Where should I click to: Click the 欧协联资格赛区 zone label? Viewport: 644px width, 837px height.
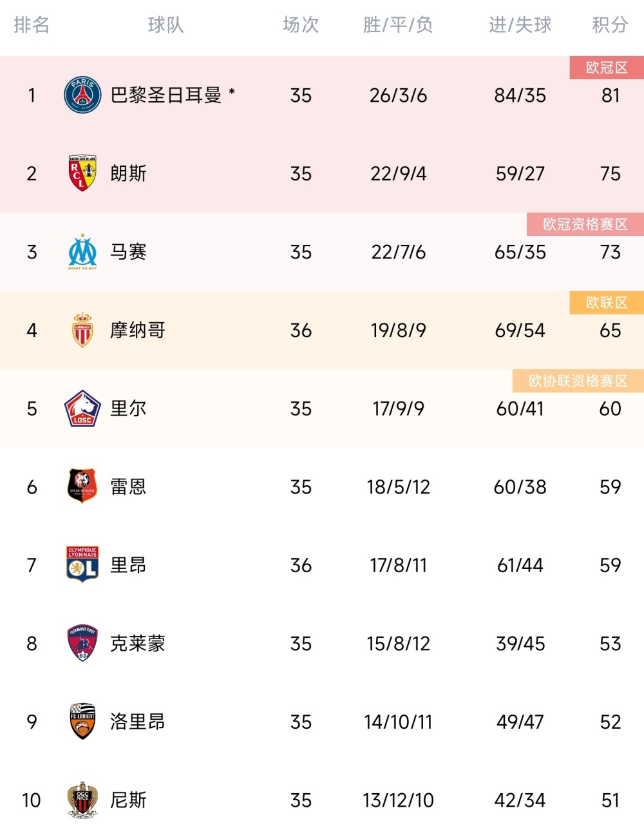tap(578, 381)
